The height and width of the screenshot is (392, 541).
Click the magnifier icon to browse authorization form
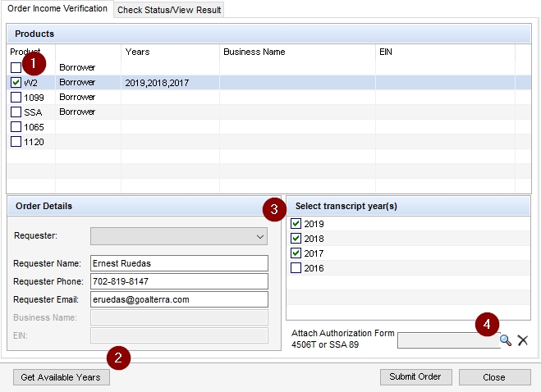tap(506, 340)
